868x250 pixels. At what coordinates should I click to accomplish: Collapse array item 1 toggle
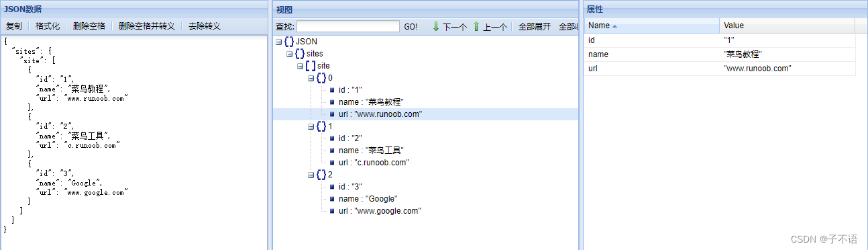311,126
